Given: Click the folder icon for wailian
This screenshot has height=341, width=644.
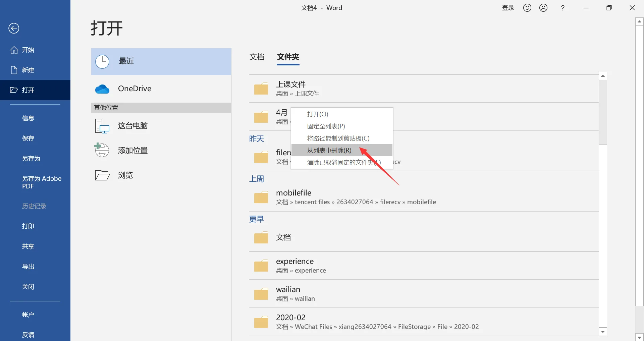Looking at the screenshot, I should 261,294.
